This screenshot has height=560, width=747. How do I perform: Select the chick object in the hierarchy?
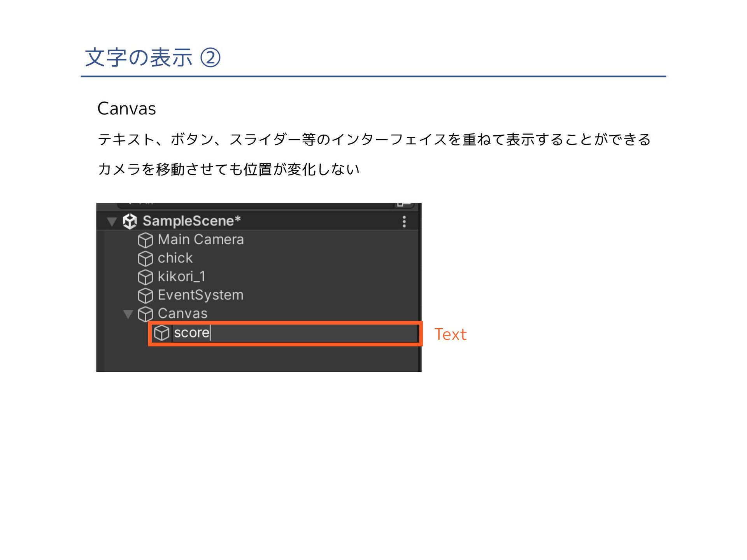[175, 258]
